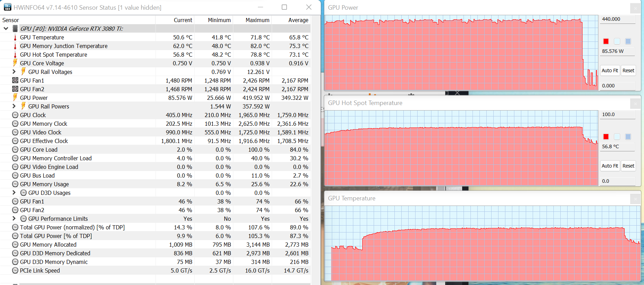Viewport: 644px width, 285px height.
Task: Click Reset in the GPU Hot Spot Temperature graph
Action: [x=628, y=166]
